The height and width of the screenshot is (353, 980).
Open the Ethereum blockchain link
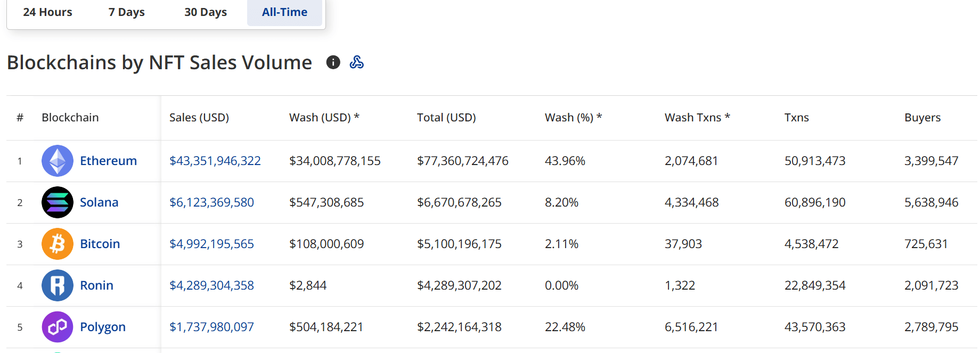[x=108, y=161]
